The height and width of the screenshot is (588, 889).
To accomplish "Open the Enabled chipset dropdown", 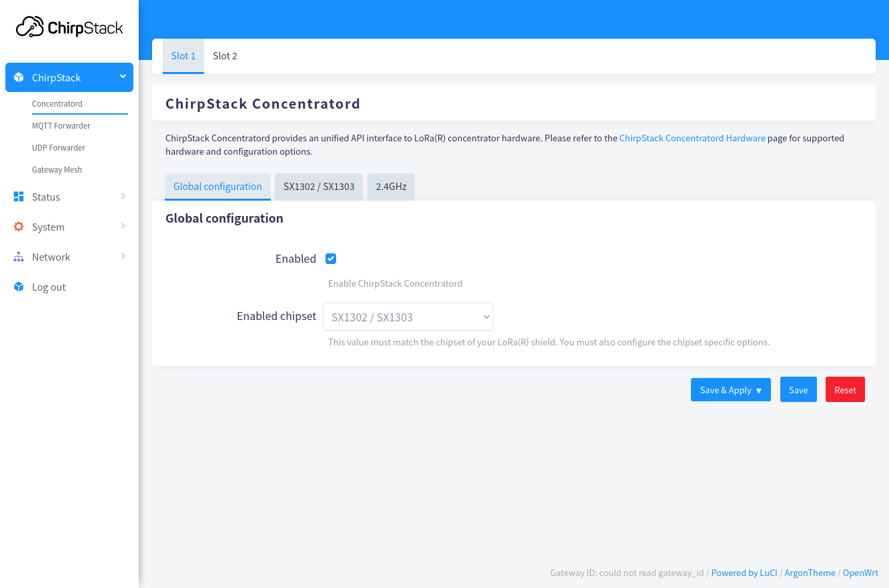I will (x=408, y=317).
